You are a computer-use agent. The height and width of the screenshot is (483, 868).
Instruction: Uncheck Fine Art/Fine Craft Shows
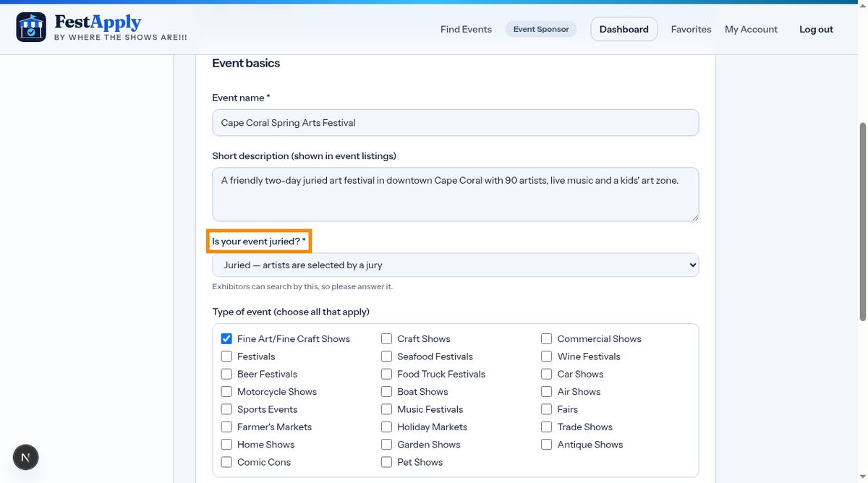(226, 338)
